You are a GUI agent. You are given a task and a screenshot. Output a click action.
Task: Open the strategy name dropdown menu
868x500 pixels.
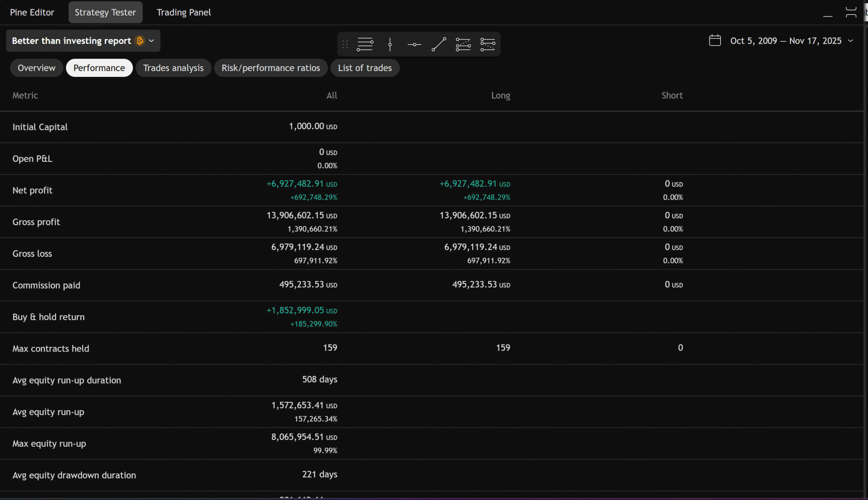click(151, 41)
